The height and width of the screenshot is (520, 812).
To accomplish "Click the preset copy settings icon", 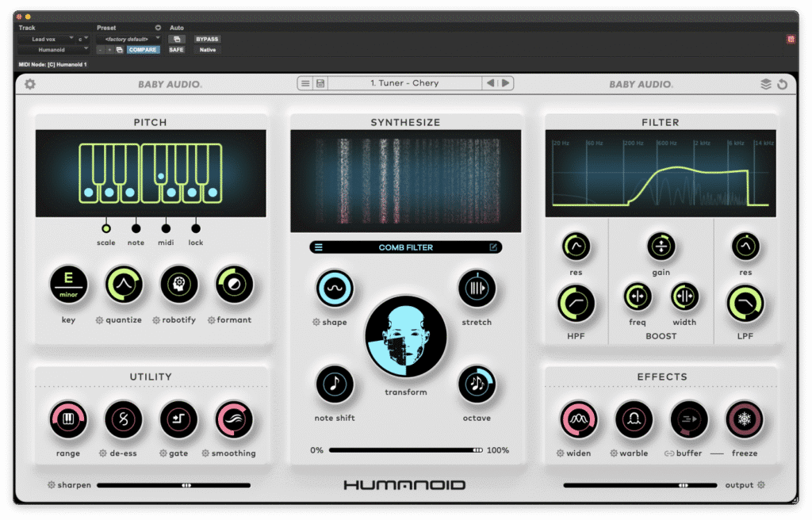I will [120, 50].
